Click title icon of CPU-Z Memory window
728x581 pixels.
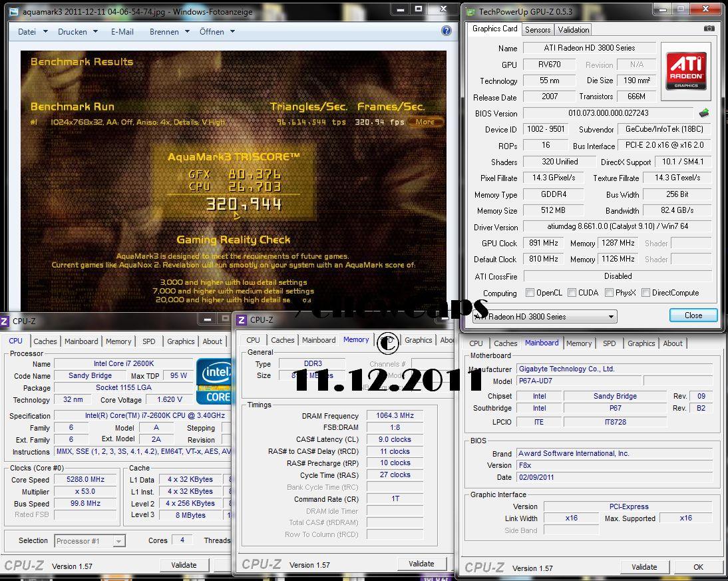tap(242, 319)
